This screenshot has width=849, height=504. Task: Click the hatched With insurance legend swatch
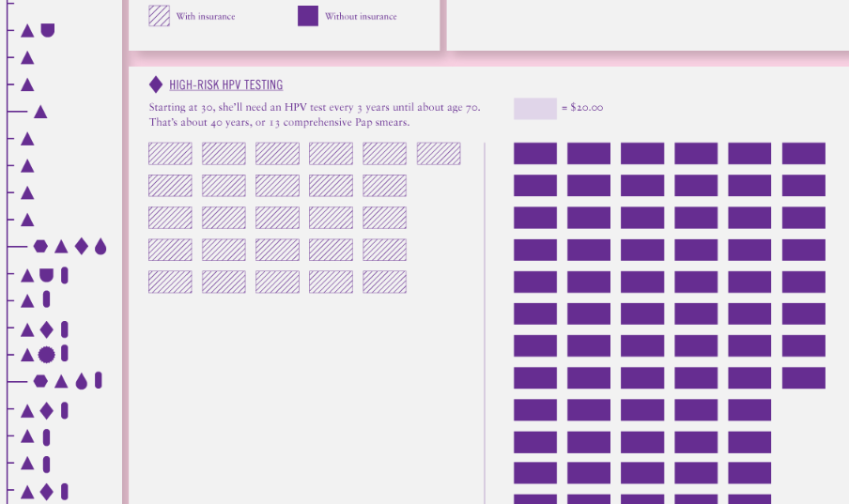[160, 16]
